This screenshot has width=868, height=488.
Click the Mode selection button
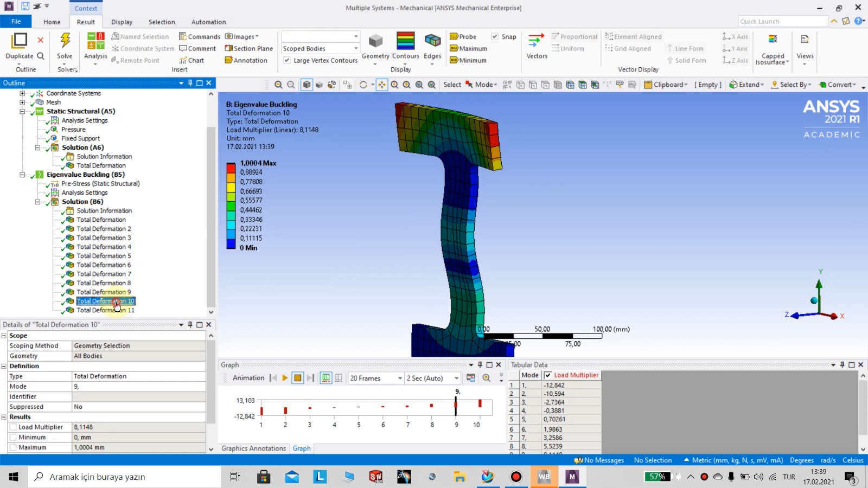(481, 85)
